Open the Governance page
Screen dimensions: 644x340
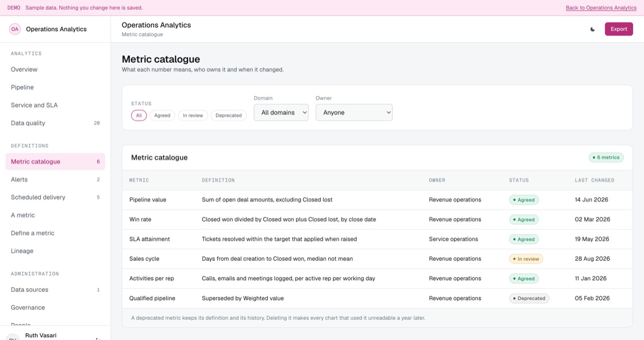pos(55,308)
